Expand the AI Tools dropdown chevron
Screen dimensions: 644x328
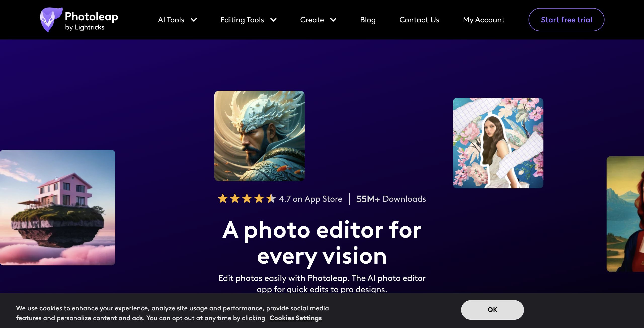tap(194, 20)
